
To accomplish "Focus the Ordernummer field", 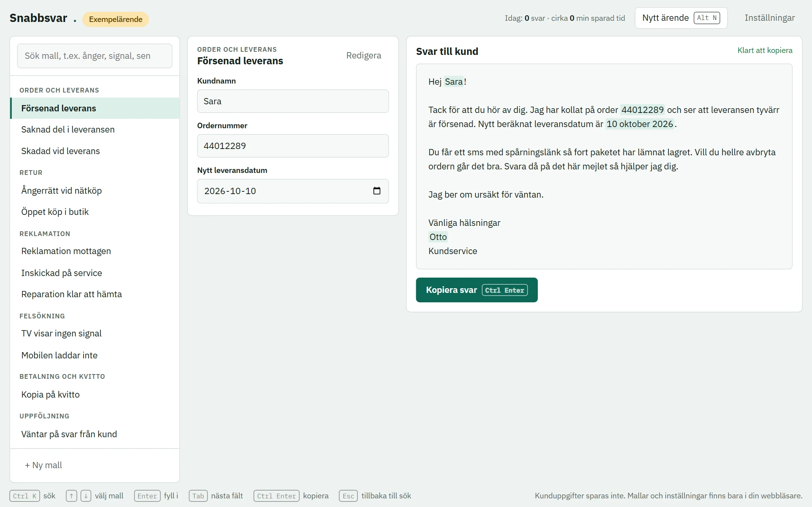I will [x=293, y=146].
